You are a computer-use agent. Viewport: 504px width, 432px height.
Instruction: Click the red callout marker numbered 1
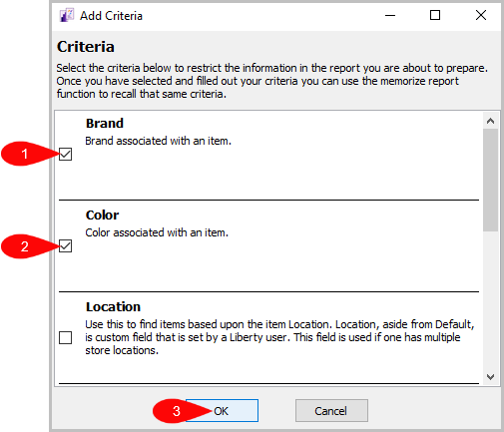click(24, 154)
